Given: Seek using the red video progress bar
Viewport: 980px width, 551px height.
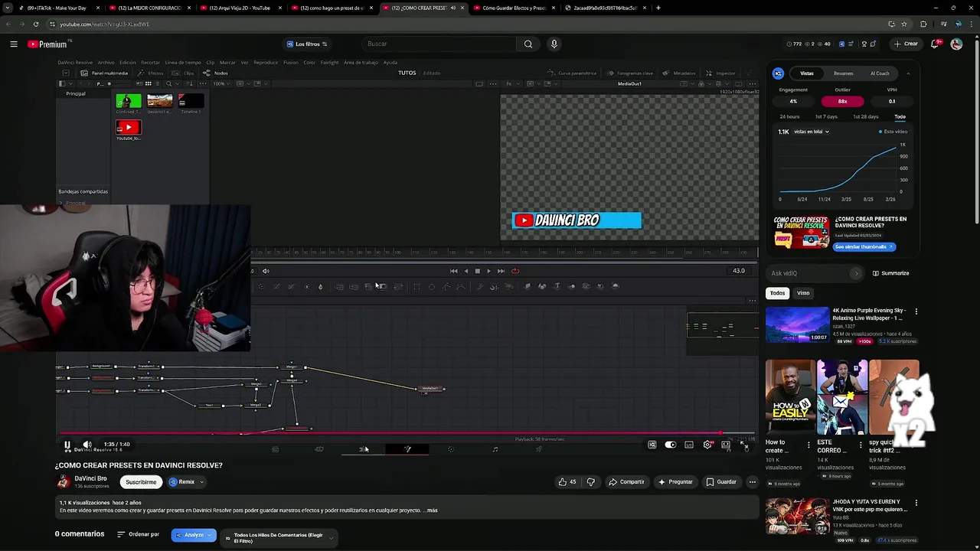Looking at the screenshot, I should tap(407, 434).
